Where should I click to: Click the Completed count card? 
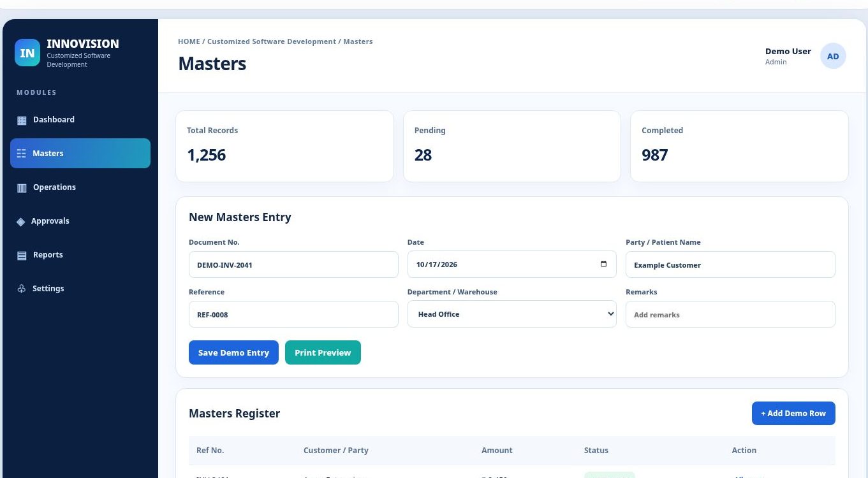(x=739, y=147)
